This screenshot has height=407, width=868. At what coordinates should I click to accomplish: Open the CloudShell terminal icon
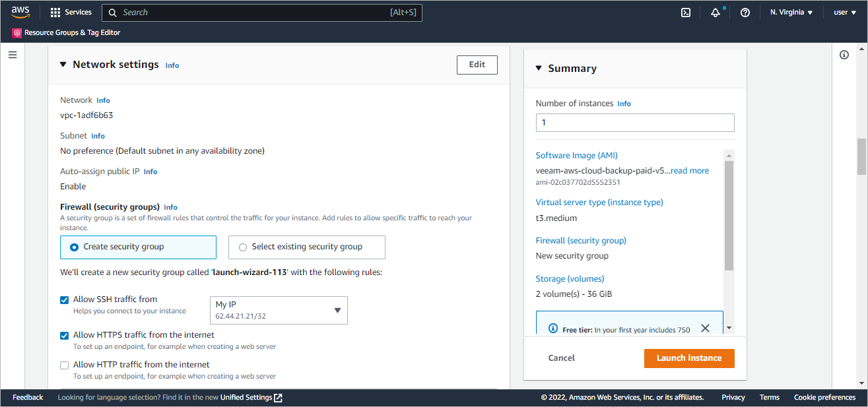[x=686, y=13]
